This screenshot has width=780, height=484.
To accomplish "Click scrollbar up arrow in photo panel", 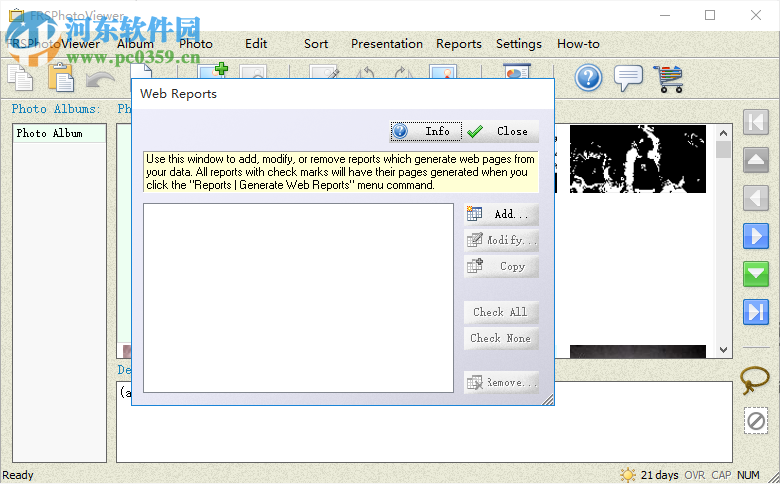I will pos(723,133).
